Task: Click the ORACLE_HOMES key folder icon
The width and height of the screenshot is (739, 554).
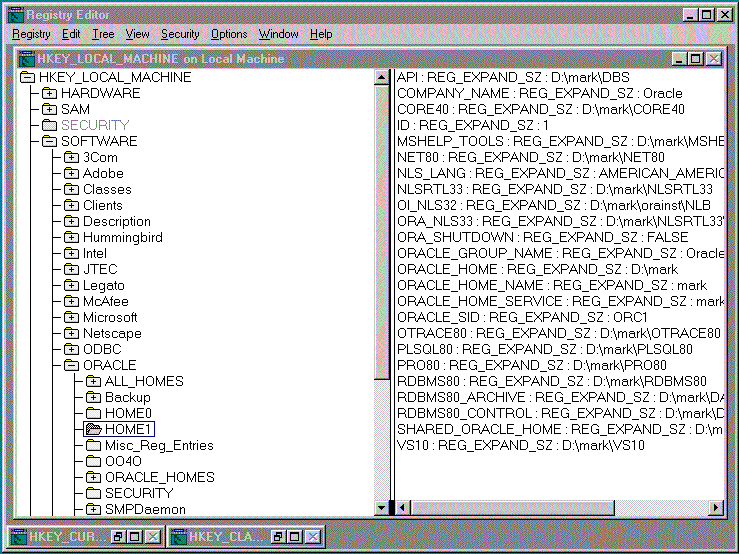Action: click(x=93, y=477)
